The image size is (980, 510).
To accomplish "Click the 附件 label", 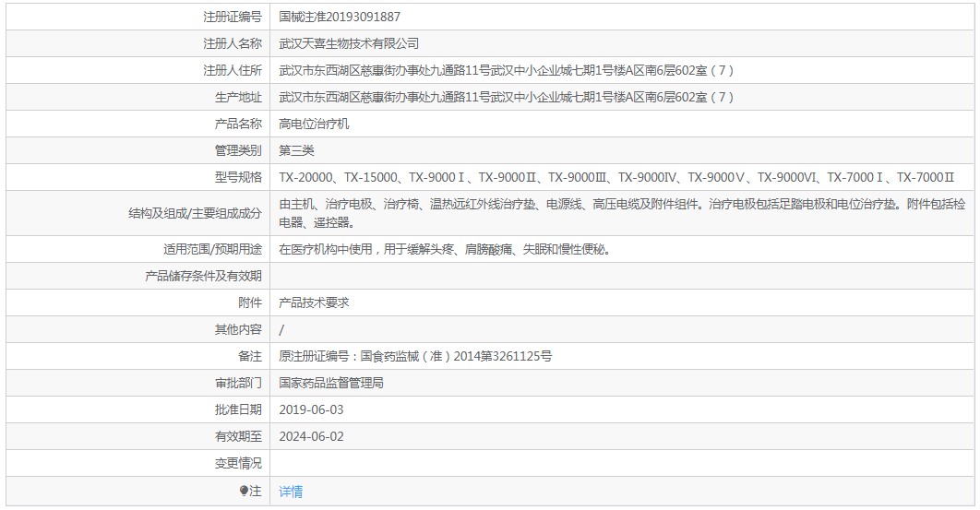I will [250, 303].
